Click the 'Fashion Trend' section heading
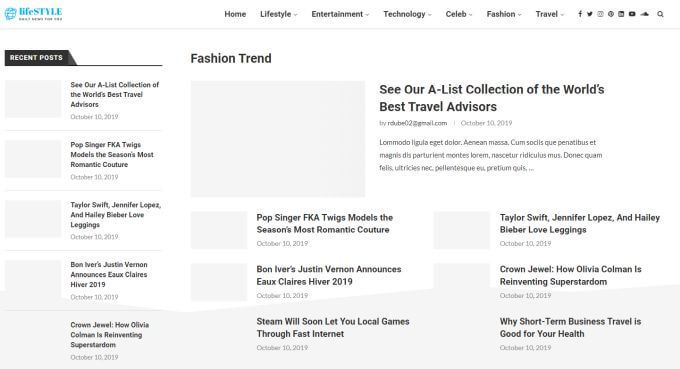The height and width of the screenshot is (369, 680). coord(231,59)
